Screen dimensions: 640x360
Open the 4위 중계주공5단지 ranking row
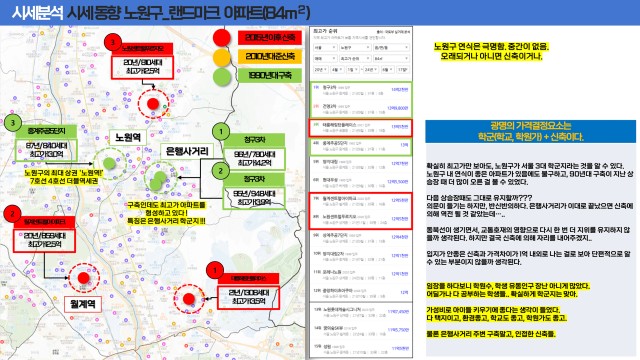(x=361, y=146)
